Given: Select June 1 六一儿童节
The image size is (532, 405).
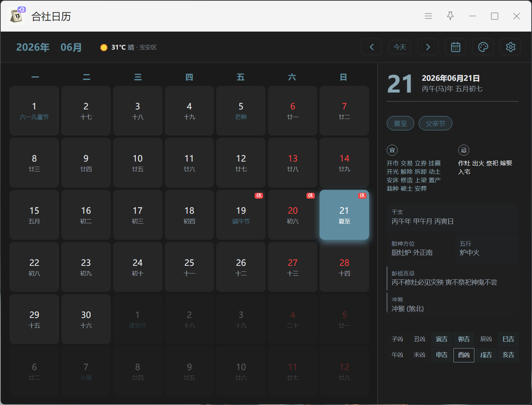Looking at the screenshot, I should click(x=34, y=111).
